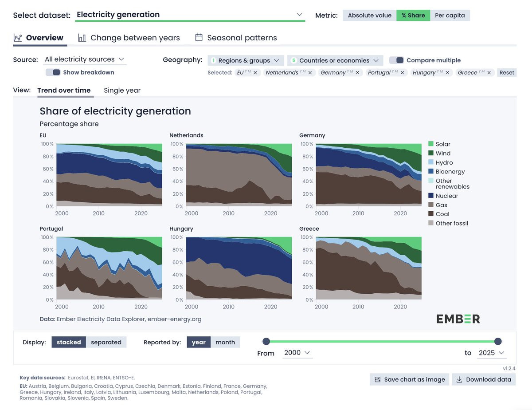Switch to Change between years tab

click(129, 38)
